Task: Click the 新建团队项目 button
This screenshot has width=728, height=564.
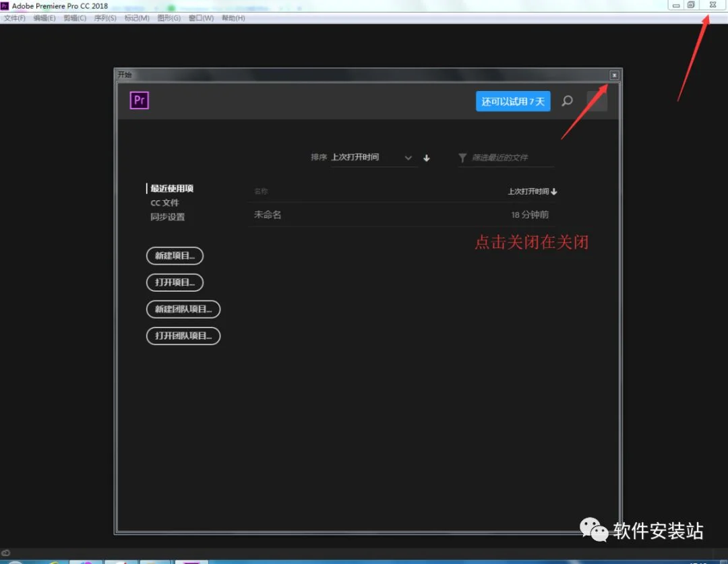Action: [x=183, y=309]
